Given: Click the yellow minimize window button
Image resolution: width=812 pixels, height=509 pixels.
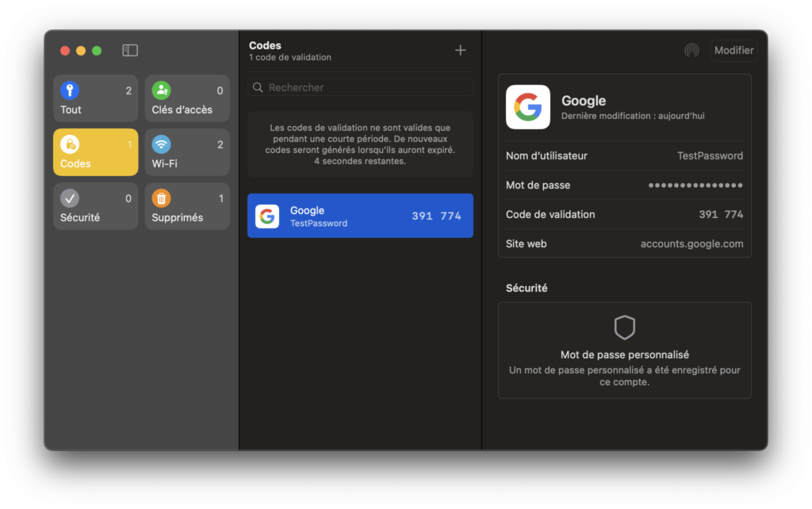Looking at the screenshot, I should click(x=81, y=50).
